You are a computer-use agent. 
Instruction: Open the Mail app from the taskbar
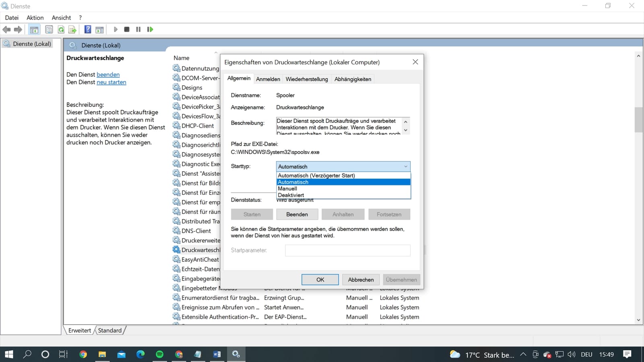[x=122, y=354]
